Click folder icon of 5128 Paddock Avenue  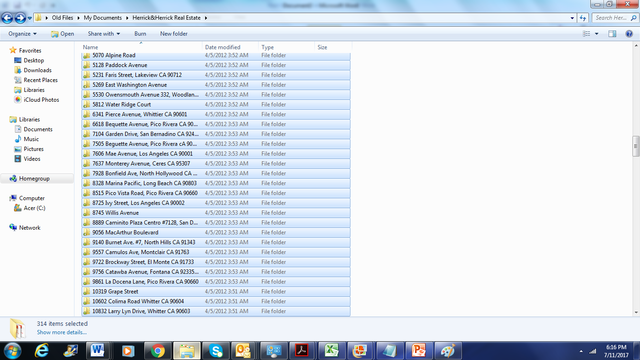click(x=87, y=65)
